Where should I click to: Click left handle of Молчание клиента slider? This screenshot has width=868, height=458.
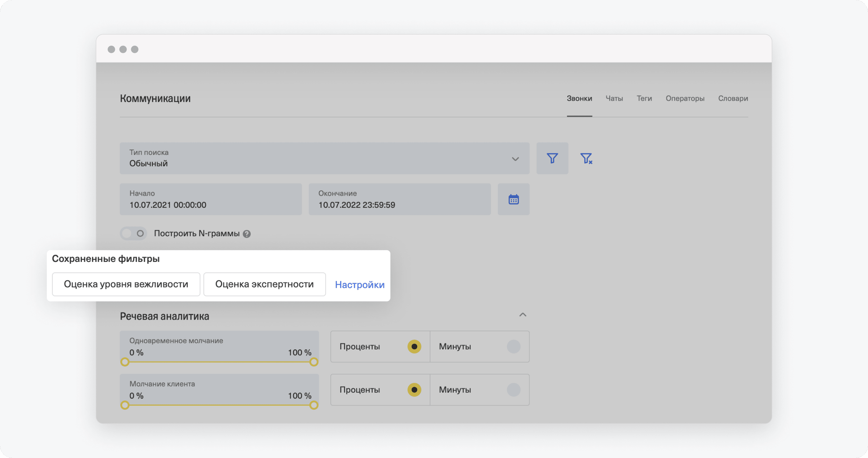click(x=125, y=405)
